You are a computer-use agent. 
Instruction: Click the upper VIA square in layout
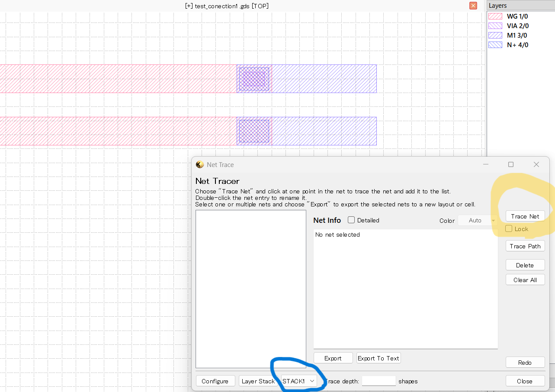click(x=254, y=79)
